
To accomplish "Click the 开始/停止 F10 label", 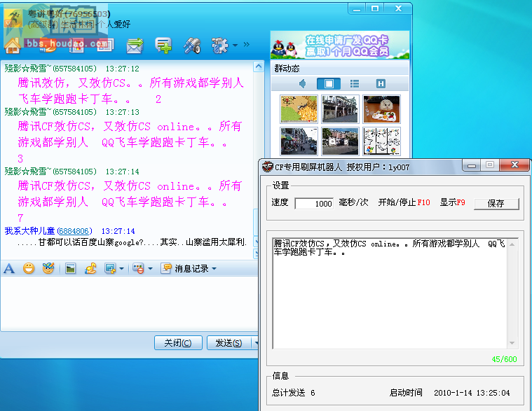I will (x=404, y=202).
